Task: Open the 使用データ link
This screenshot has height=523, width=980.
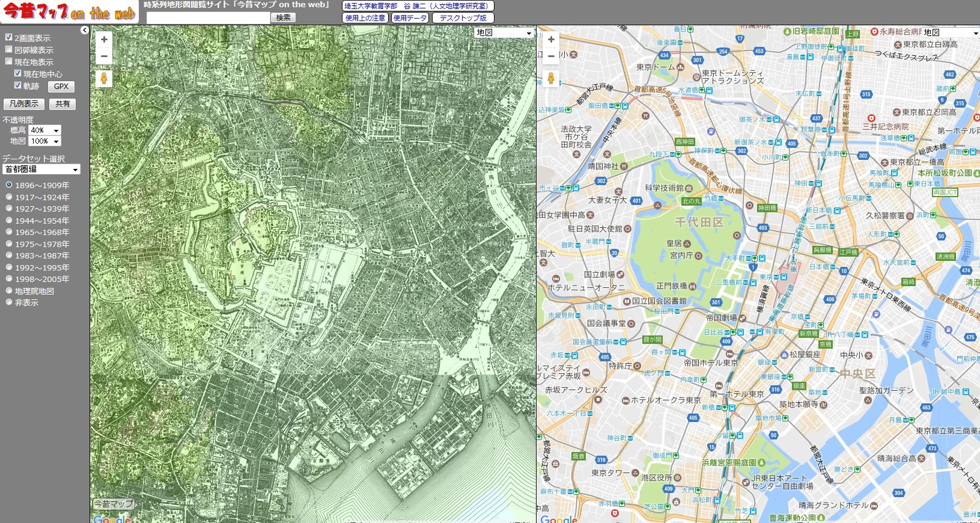Action: (410, 18)
